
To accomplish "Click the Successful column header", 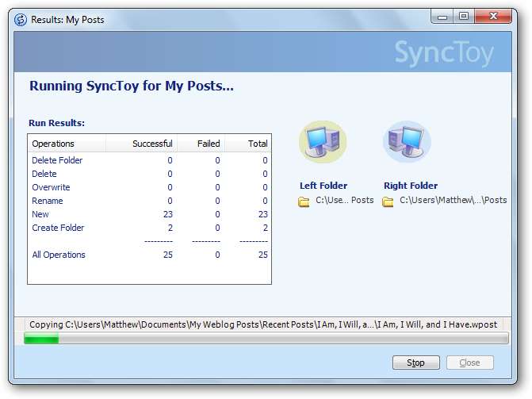I will click(x=141, y=144).
